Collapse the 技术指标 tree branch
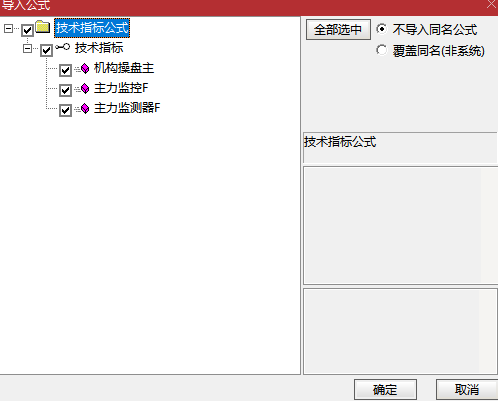This screenshot has width=498, height=401. [27, 49]
